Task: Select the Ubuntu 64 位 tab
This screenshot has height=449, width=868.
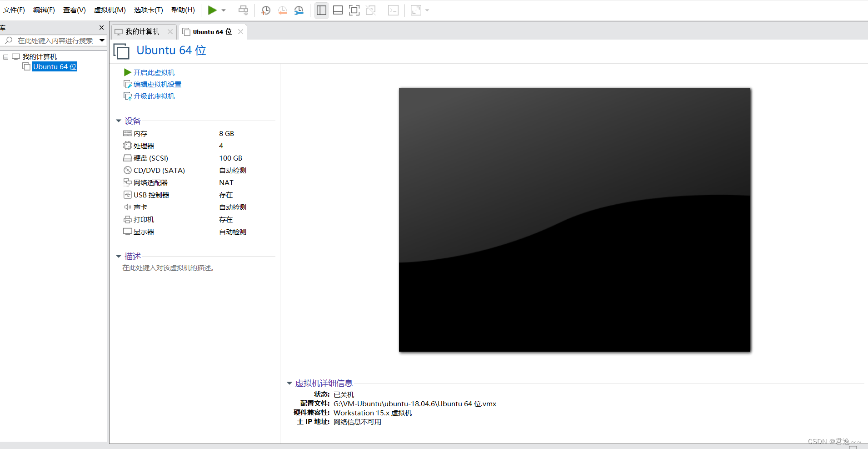Action: (x=212, y=32)
